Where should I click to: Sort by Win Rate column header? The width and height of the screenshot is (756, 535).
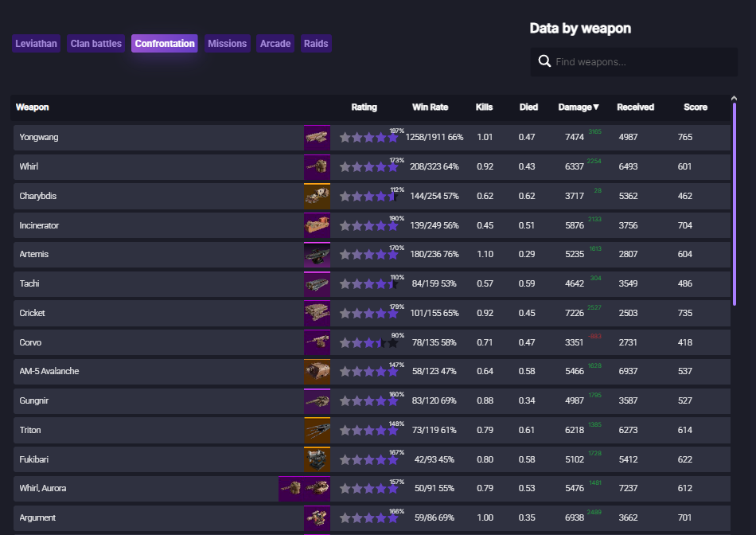pyautogui.click(x=430, y=107)
